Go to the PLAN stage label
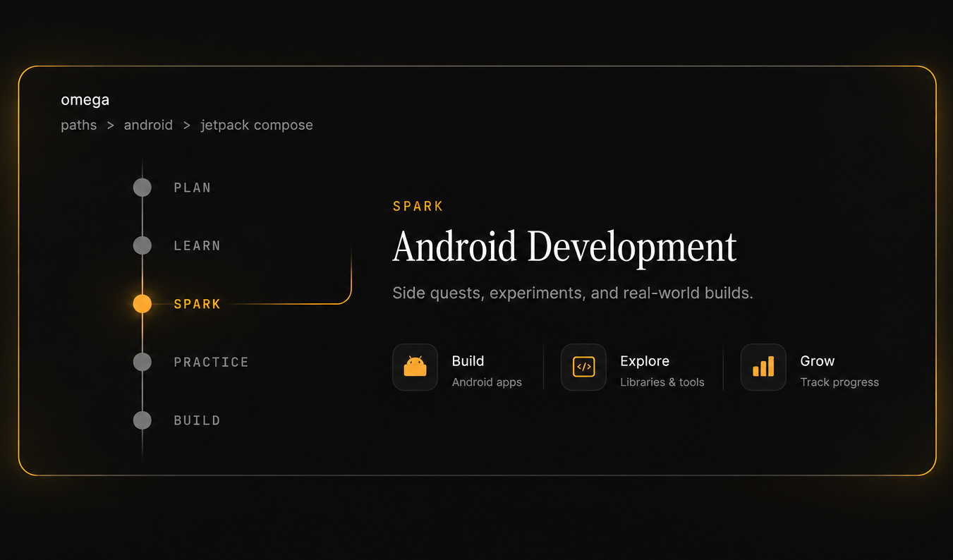This screenshot has height=560, width=953. 193,188
